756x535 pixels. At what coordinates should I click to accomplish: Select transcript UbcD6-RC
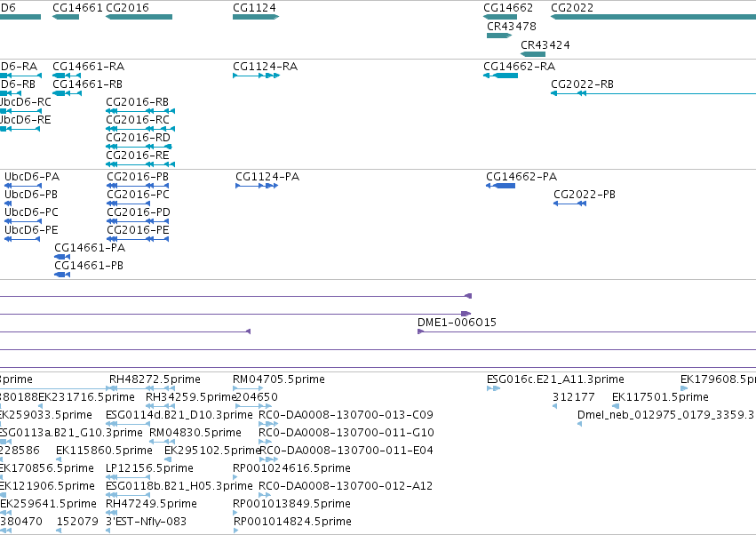click(25, 102)
